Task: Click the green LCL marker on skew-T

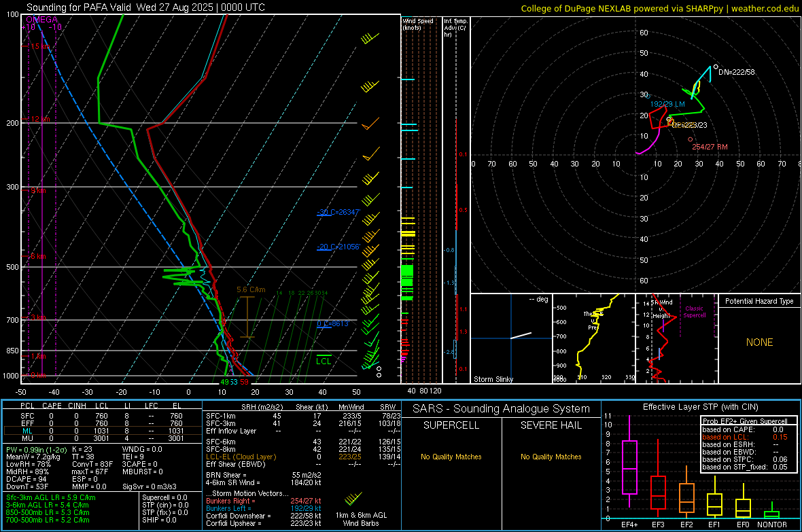Action: [x=324, y=360]
